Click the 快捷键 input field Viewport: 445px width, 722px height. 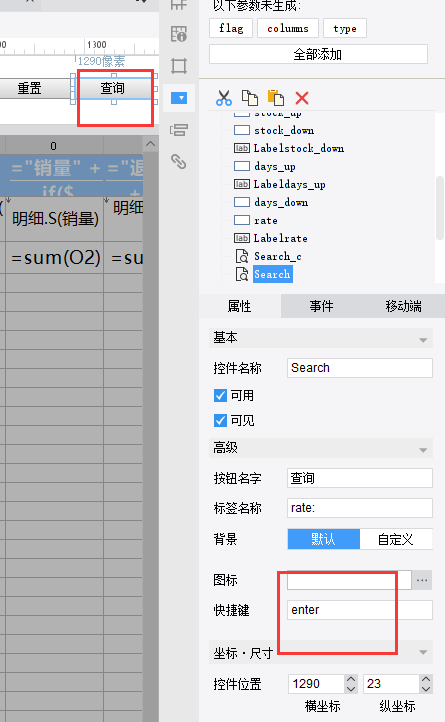coord(360,610)
